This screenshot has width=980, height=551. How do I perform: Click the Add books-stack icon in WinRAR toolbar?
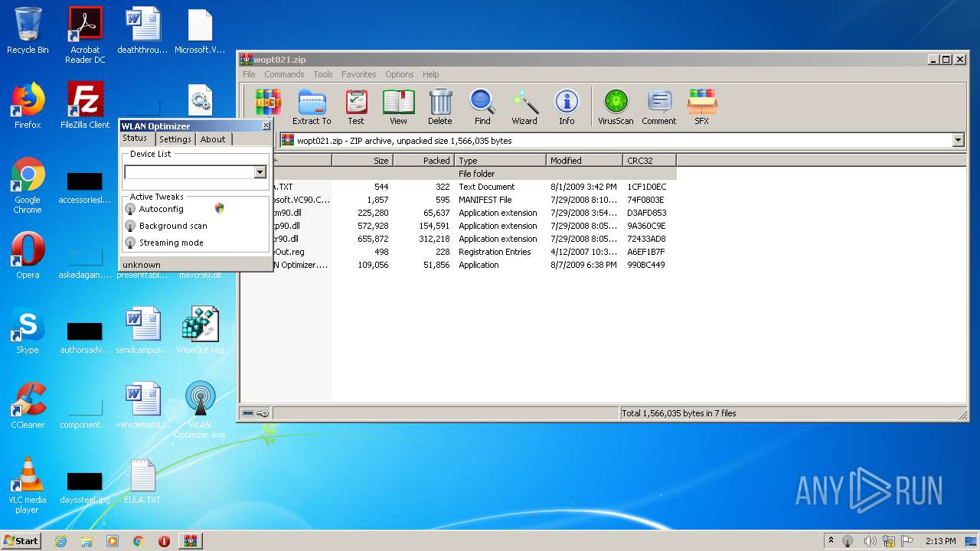(267, 102)
